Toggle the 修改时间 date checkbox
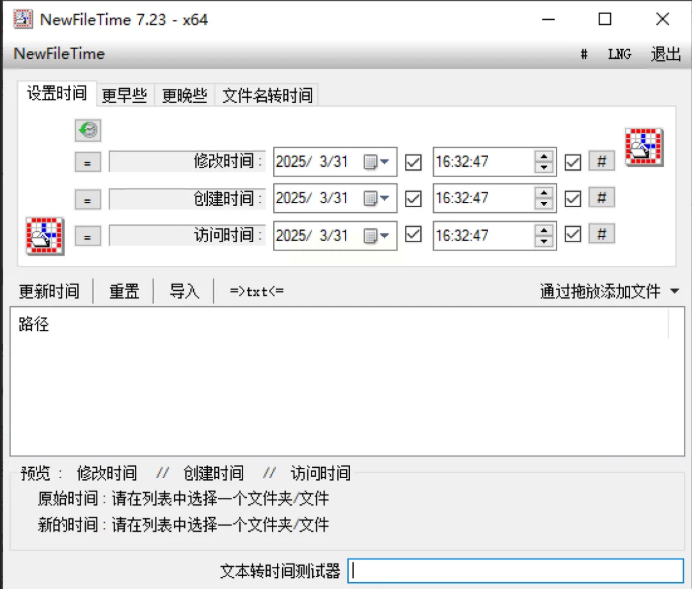The width and height of the screenshot is (692, 589). coord(414,162)
